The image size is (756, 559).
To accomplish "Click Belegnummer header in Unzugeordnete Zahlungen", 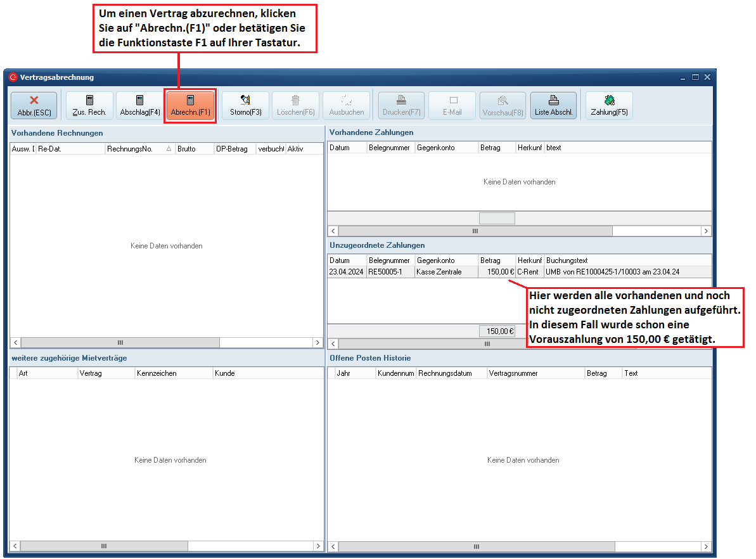I will tap(390, 260).
